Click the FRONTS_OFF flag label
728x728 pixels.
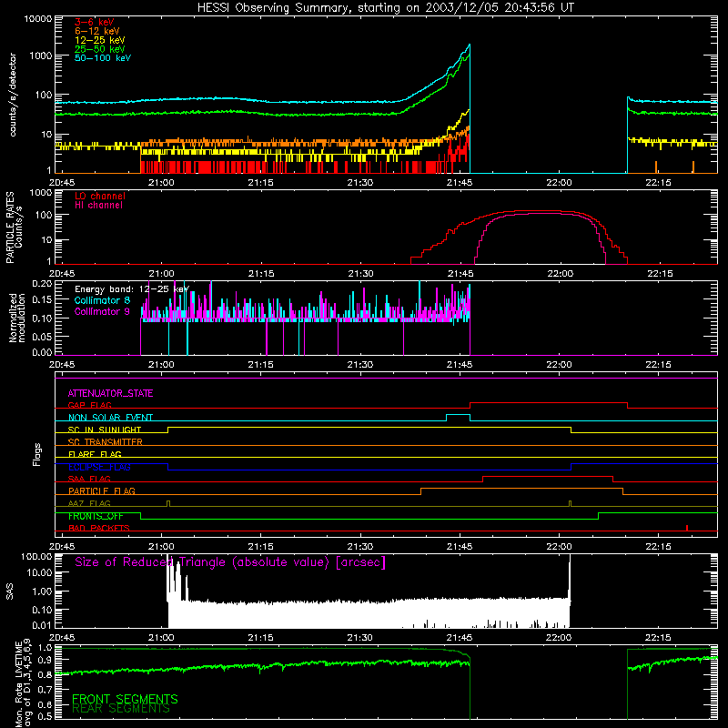pos(96,516)
